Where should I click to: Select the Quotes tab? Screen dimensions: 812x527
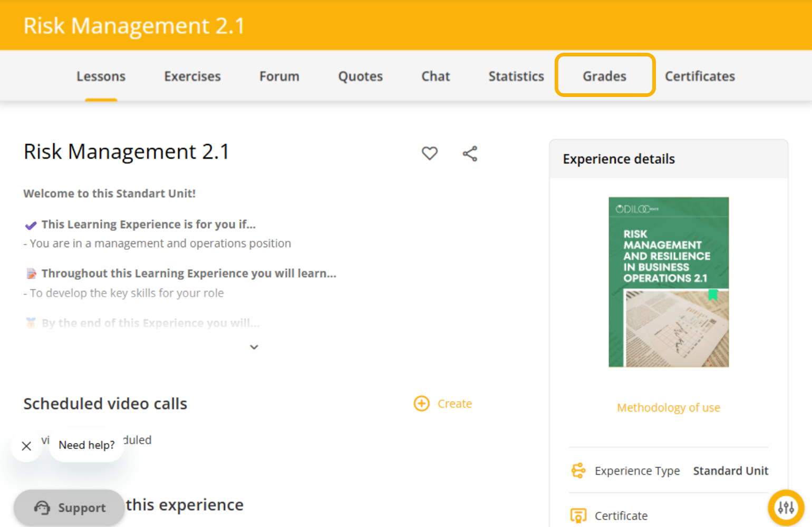pyautogui.click(x=361, y=76)
